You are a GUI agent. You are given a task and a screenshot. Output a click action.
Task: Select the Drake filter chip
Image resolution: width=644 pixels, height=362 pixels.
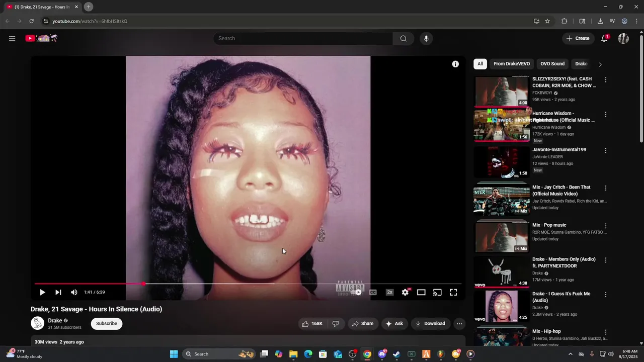[x=581, y=64]
